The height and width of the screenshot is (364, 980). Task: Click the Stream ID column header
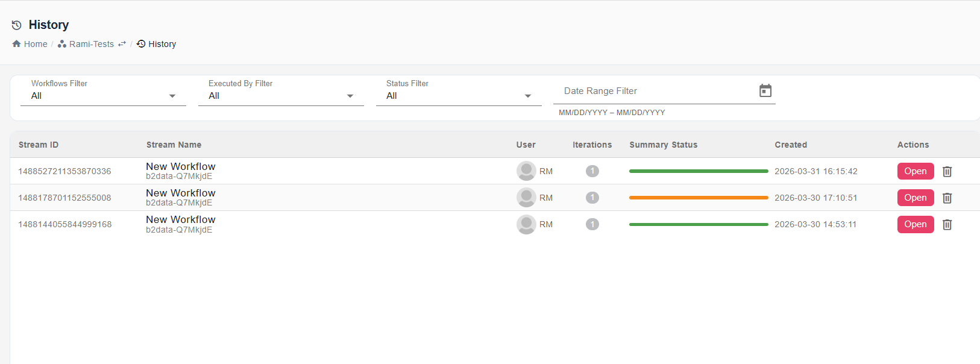[39, 145]
